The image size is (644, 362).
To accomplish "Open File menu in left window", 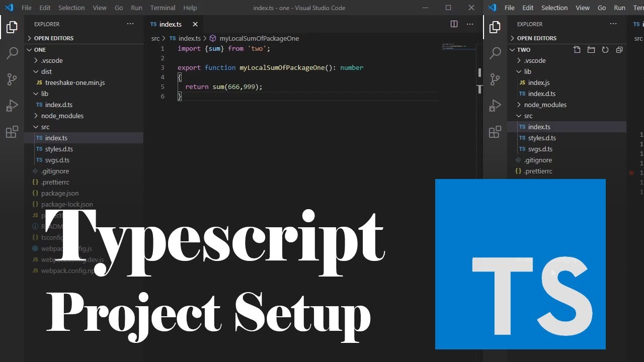I will [27, 8].
